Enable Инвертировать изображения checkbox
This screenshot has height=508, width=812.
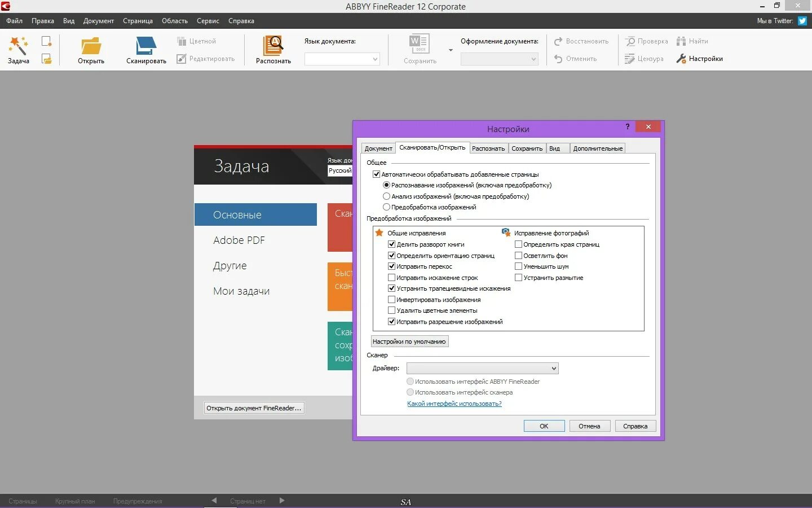pos(391,300)
